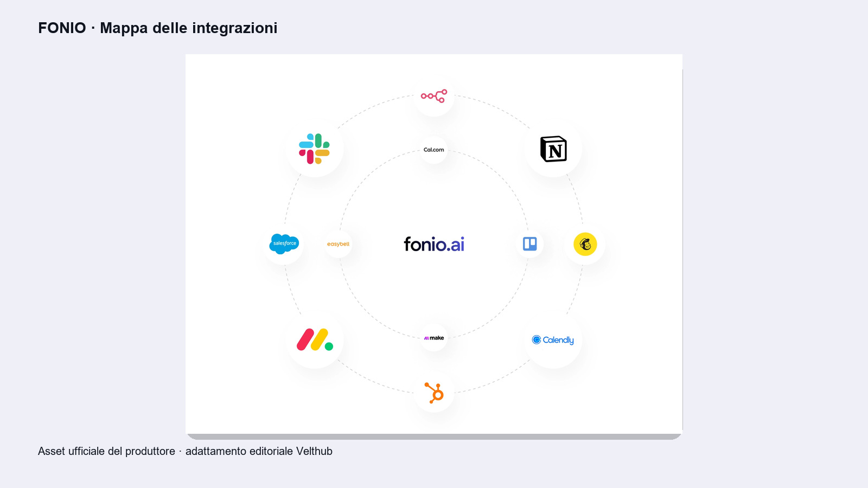Click the 'adattamento editoriale Velthub' caption text
This screenshot has height=488, width=868.
coord(259,451)
